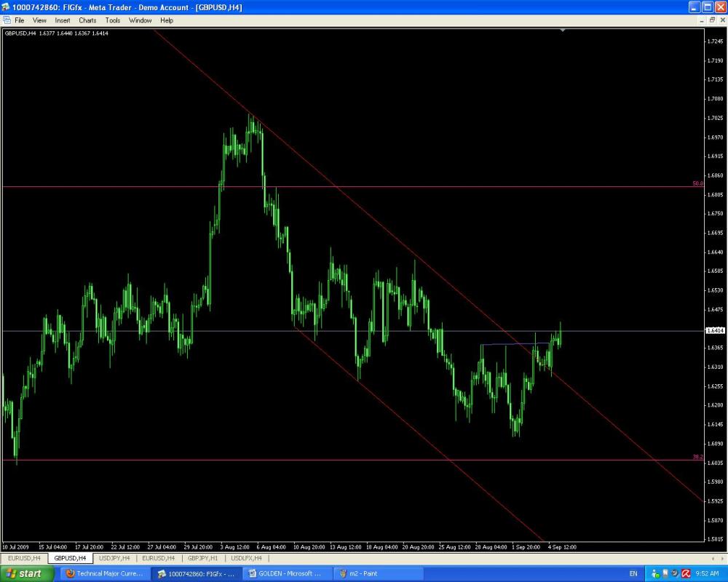Screen dimensions: 728x582
Task: Click the 4 Sep 12:00 time label
Action: tap(562, 547)
